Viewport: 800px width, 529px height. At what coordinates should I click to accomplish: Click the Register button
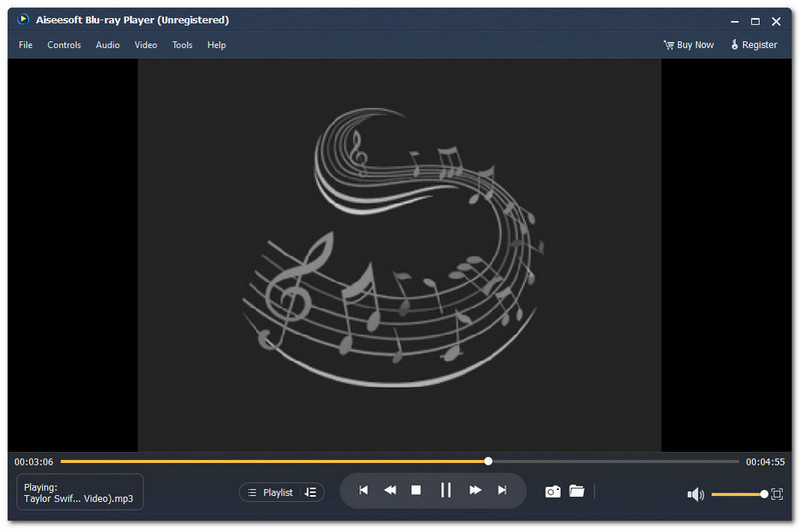(x=754, y=45)
